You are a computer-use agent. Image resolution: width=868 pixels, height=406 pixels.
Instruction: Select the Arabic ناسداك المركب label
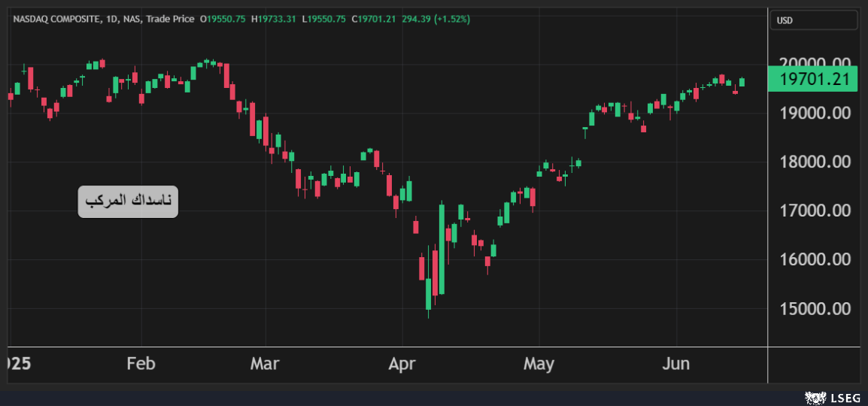click(x=128, y=201)
